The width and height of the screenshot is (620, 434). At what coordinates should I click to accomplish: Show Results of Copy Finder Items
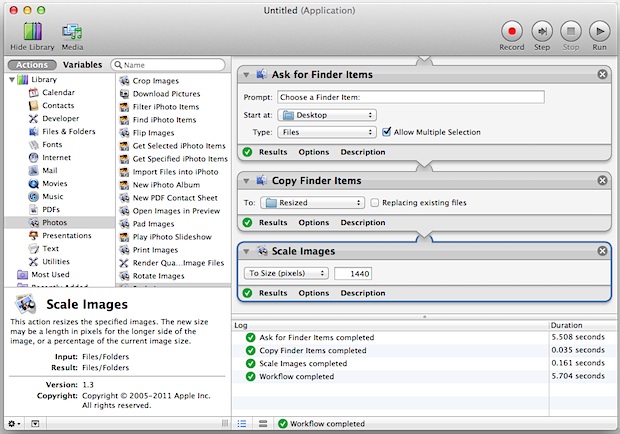[x=273, y=223]
